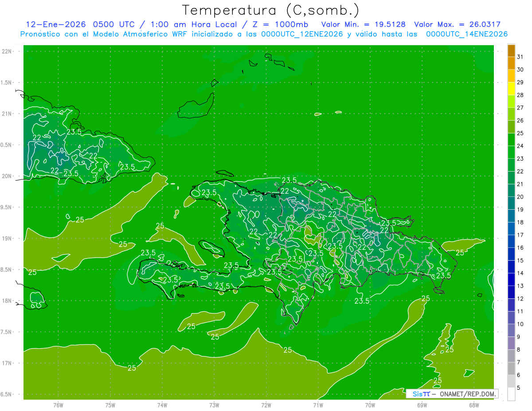
Task: Click the '19N' latitude label
Action: click(7, 239)
